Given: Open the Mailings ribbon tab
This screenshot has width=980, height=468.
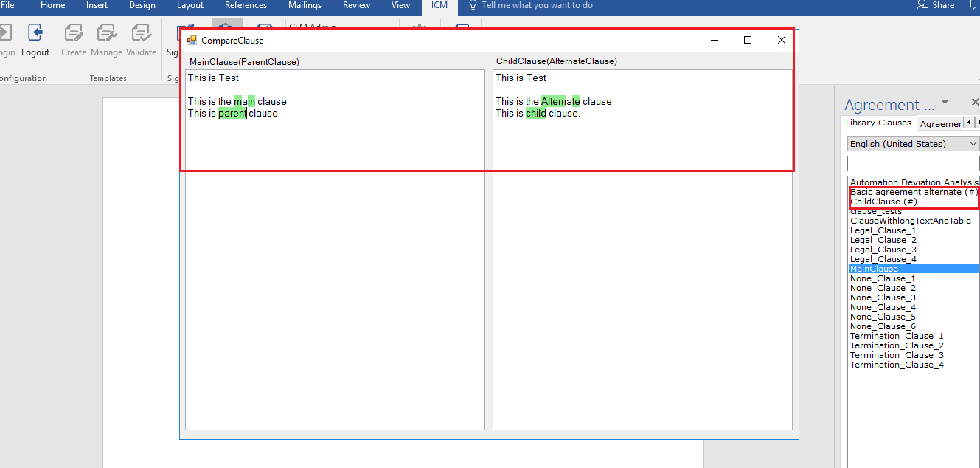Looking at the screenshot, I should 305,5.
